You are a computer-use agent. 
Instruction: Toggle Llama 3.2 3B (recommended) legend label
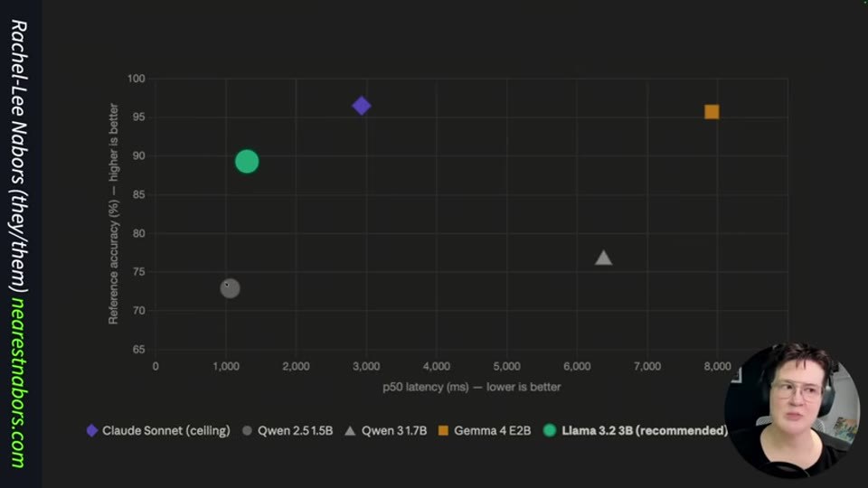coord(645,430)
